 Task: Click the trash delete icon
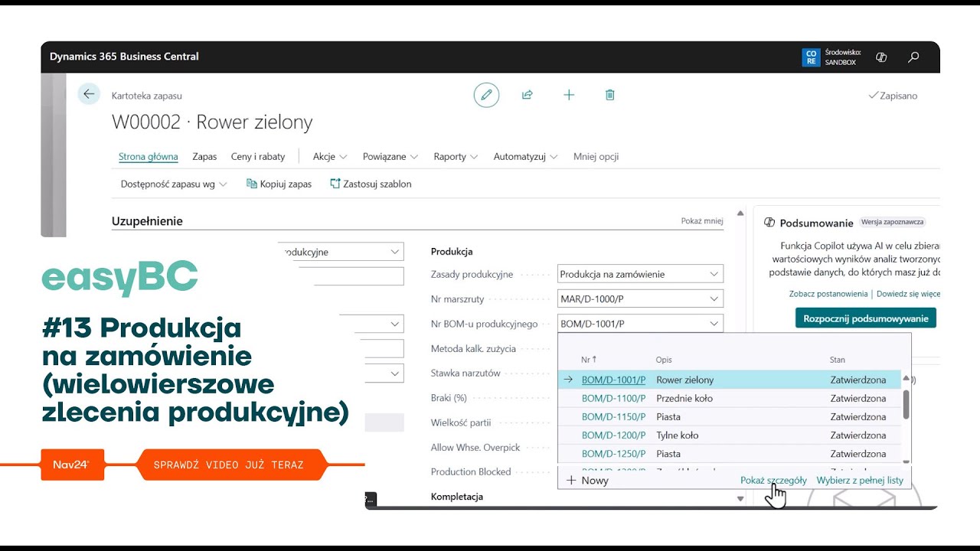[x=610, y=95]
